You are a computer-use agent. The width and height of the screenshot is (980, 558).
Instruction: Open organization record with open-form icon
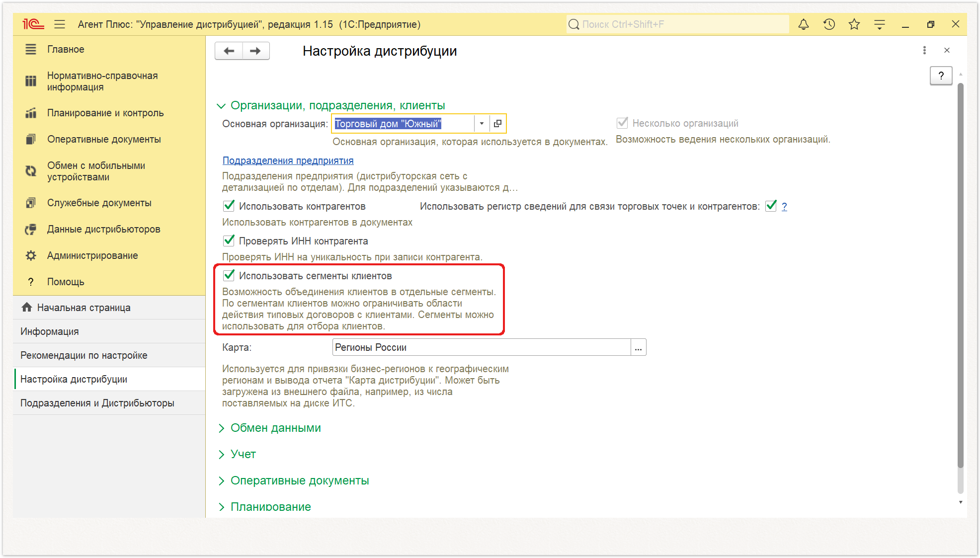(x=497, y=123)
